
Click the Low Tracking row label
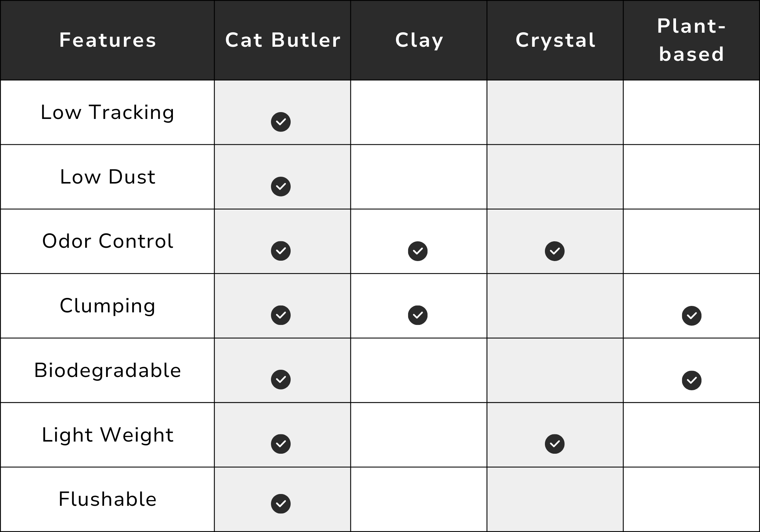pyautogui.click(x=108, y=112)
